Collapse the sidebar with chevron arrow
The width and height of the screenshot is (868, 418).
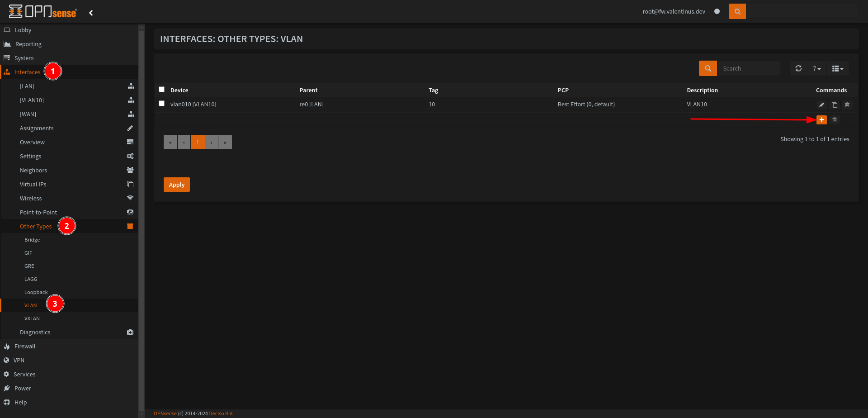tap(91, 13)
